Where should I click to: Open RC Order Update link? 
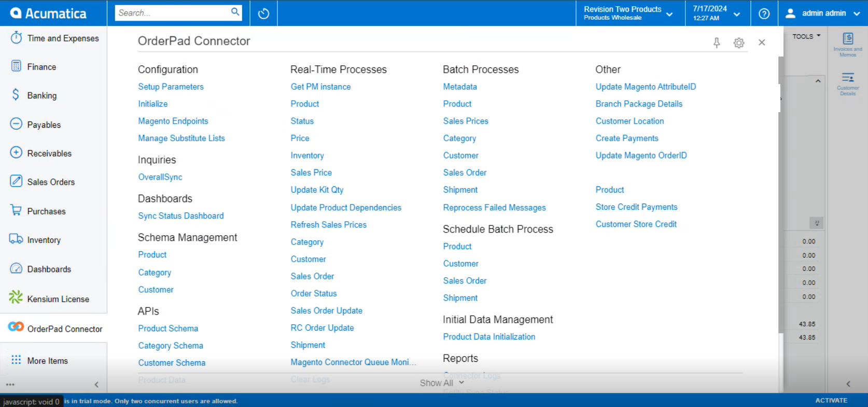322,328
